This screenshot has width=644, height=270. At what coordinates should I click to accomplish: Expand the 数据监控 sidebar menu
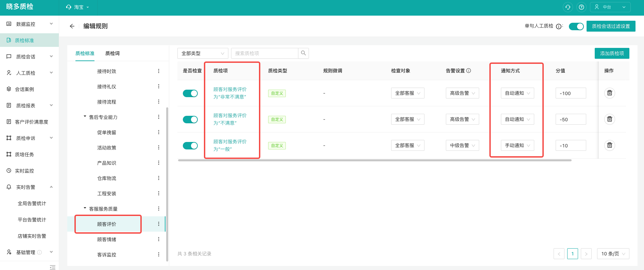pyautogui.click(x=30, y=24)
